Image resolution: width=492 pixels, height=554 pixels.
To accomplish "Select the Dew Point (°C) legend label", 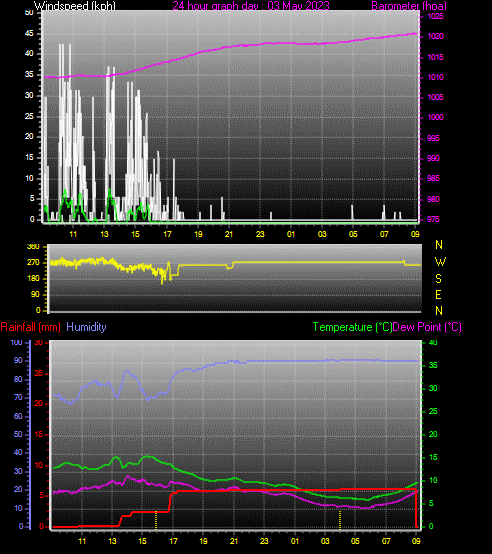I will [x=427, y=327].
